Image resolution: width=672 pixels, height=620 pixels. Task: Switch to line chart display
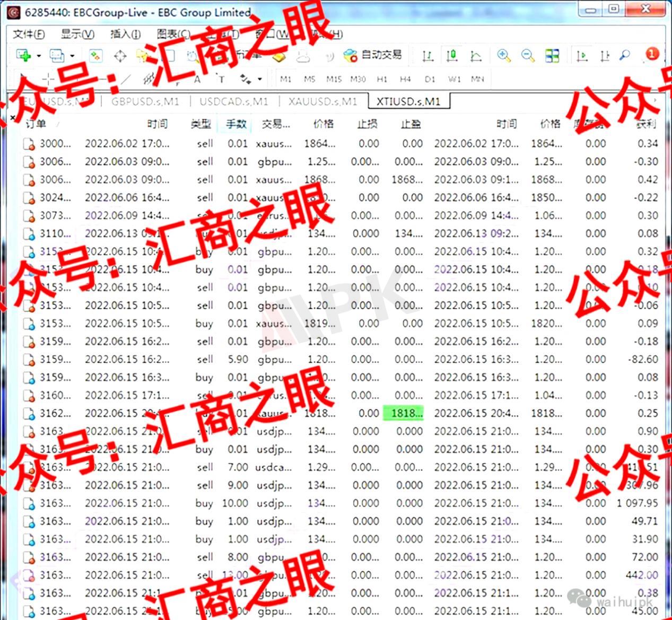[x=476, y=55]
